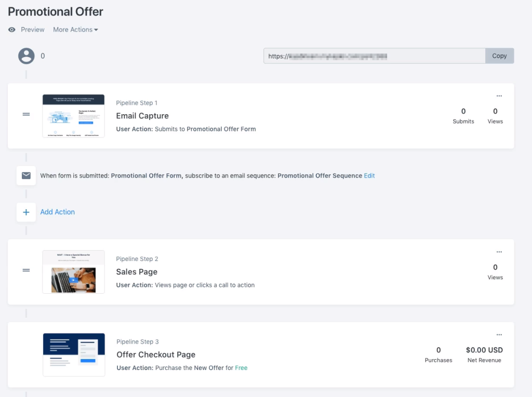The image size is (532, 397).
Task: Click the Free offer price link
Action: (241, 368)
